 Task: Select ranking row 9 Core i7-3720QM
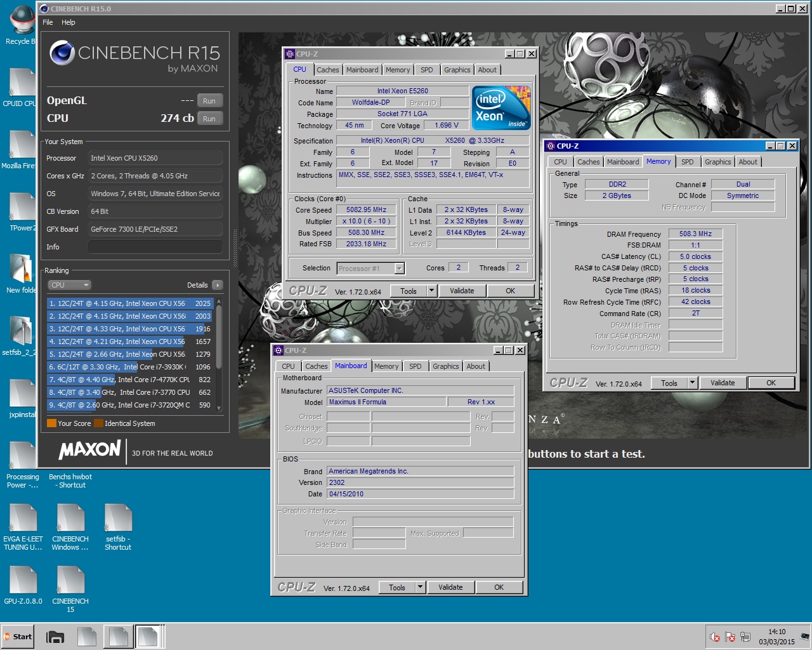pyautogui.click(x=130, y=405)
